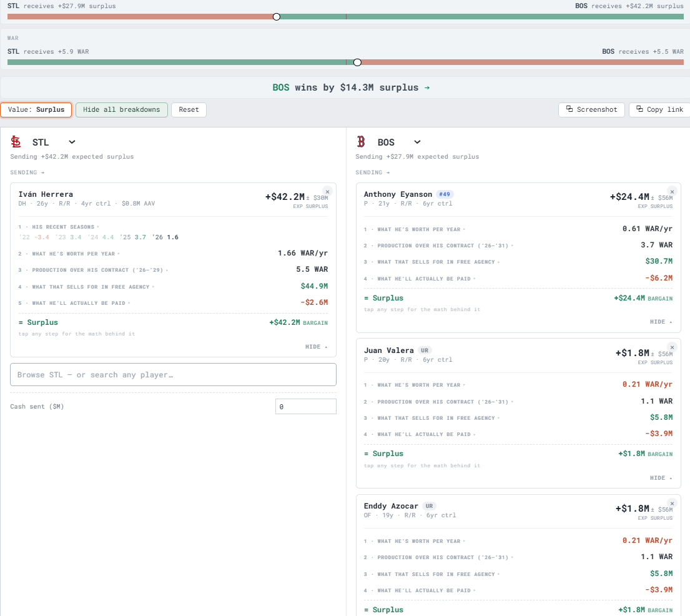The image size is (690, 616).
Task: Click the Screenshot button
Action: tap(591, 109)
